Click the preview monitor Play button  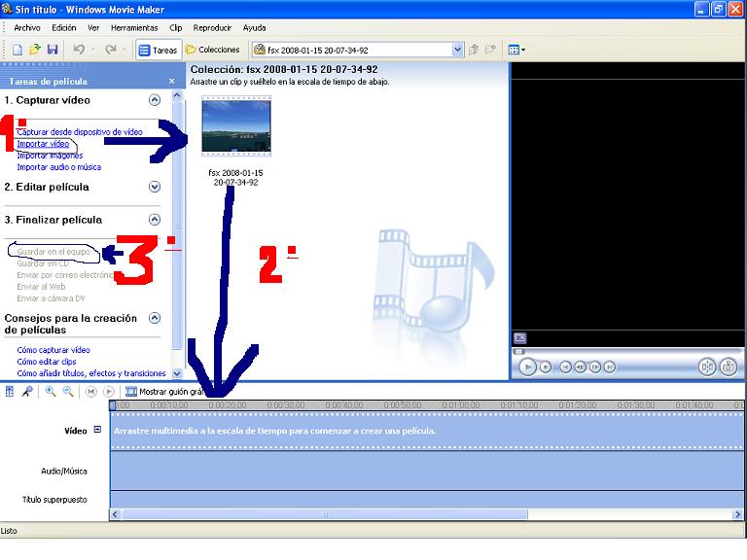point(527,367)
